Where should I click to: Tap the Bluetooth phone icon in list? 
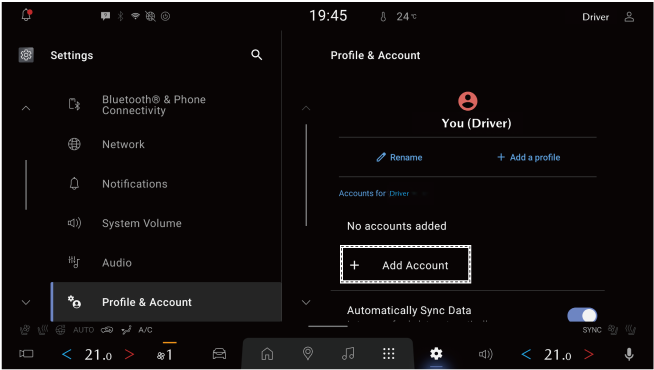(74, 104)
